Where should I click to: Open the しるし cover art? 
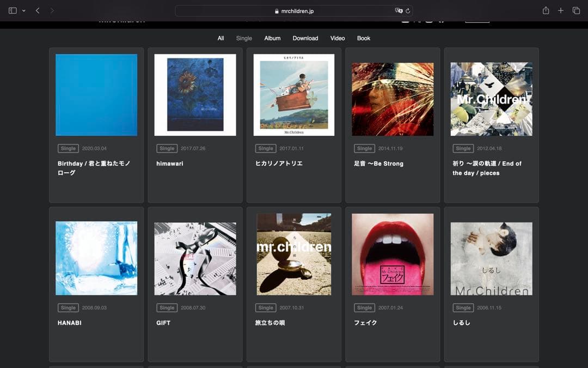pyautogui.click(x=491, y=259)
